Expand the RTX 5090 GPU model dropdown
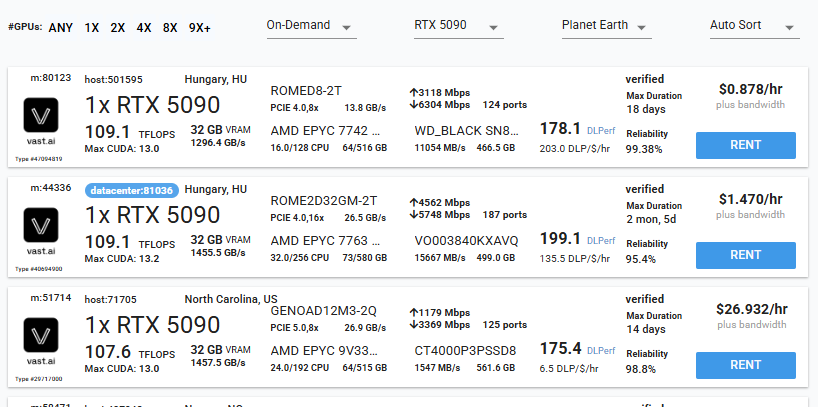 459,26
